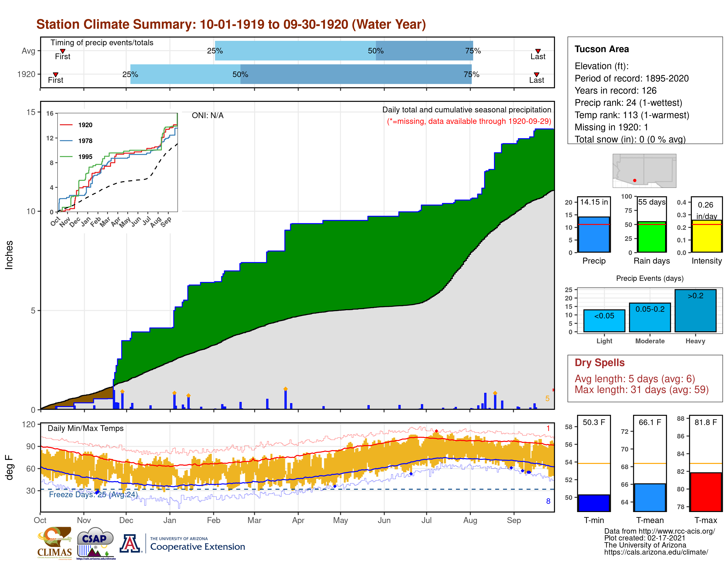This screenshot has width=728, height=563.
Task: Click the 50% label on the Avg timing bar
Action: [376, 51]
